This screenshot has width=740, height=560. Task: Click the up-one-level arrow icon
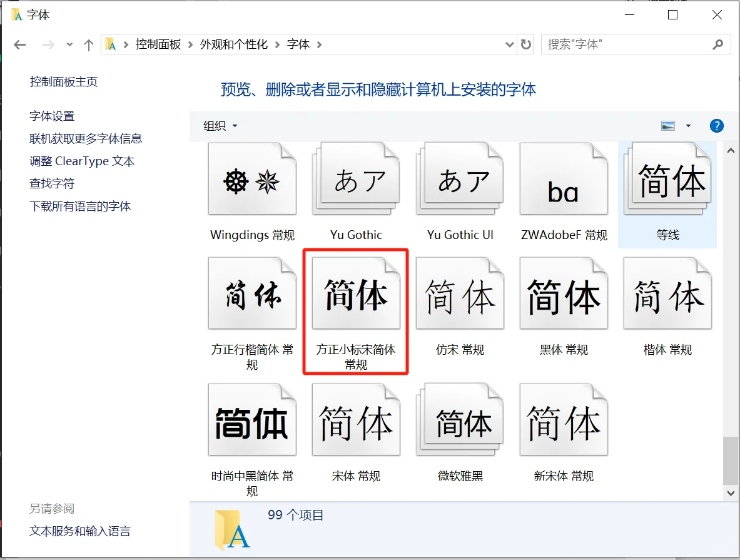point(88,44)
